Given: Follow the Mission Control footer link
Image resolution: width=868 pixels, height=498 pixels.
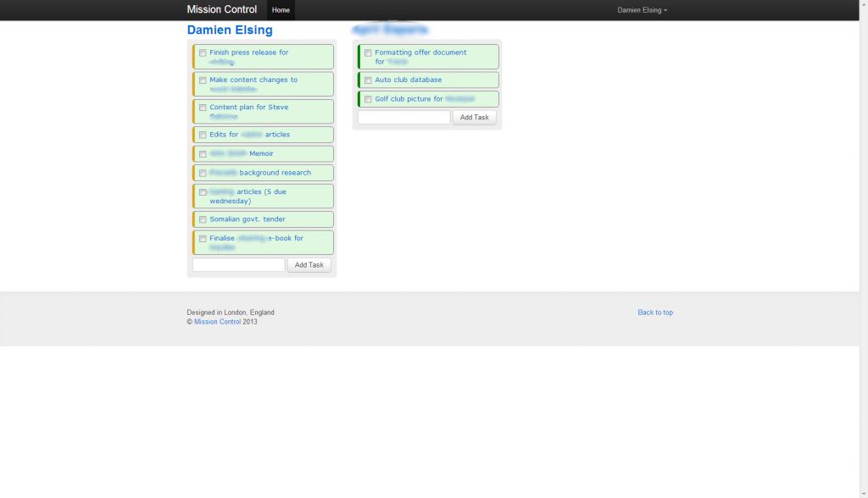Looking at the screenshot, I should tap(217, 322).
